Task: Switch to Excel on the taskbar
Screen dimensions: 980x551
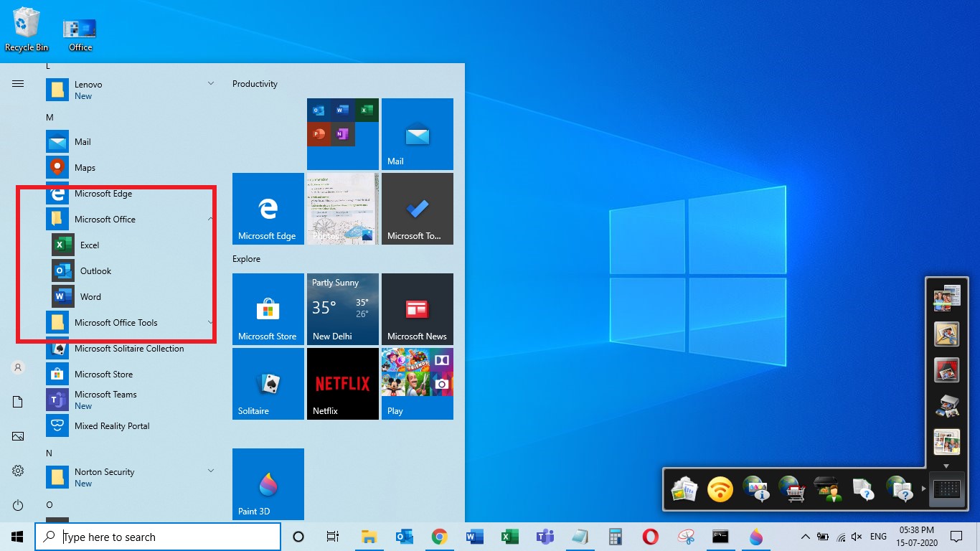Action: tap(509, 537)
